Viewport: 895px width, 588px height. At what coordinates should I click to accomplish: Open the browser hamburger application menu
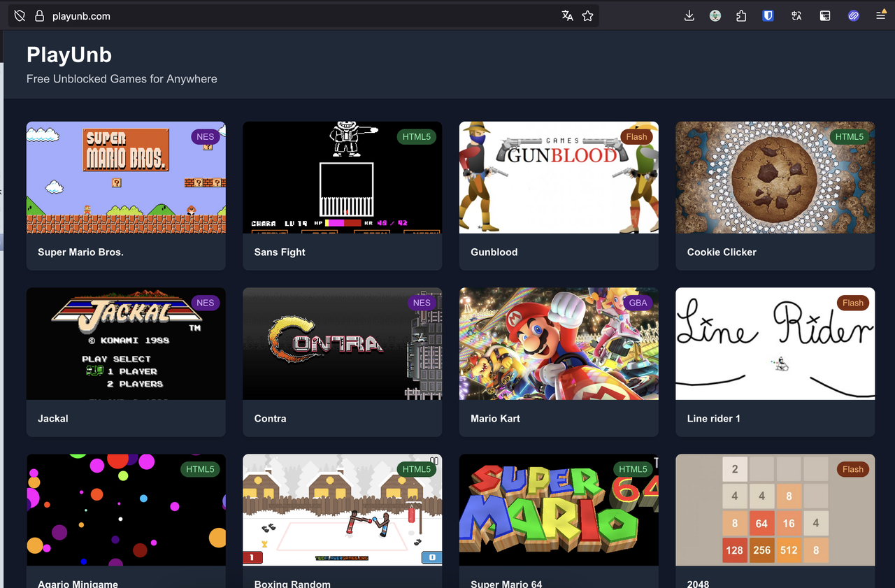(x=880, y=16)
